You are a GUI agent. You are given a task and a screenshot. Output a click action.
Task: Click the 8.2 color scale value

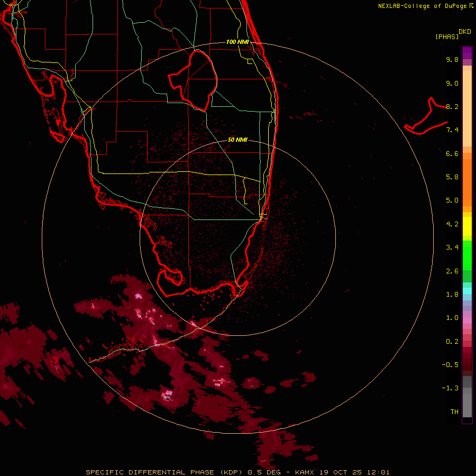[452, 106]
